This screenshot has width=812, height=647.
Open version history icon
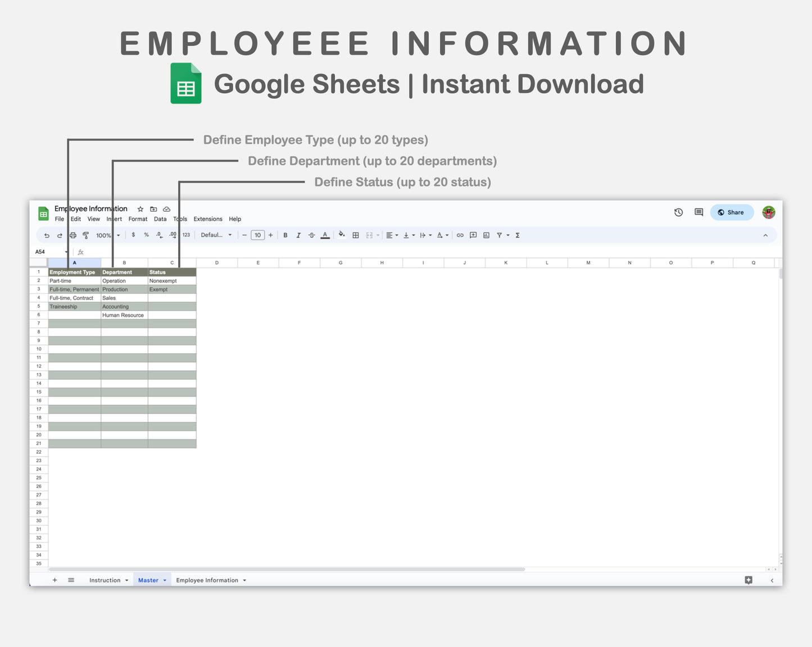(x=678, y=212)
